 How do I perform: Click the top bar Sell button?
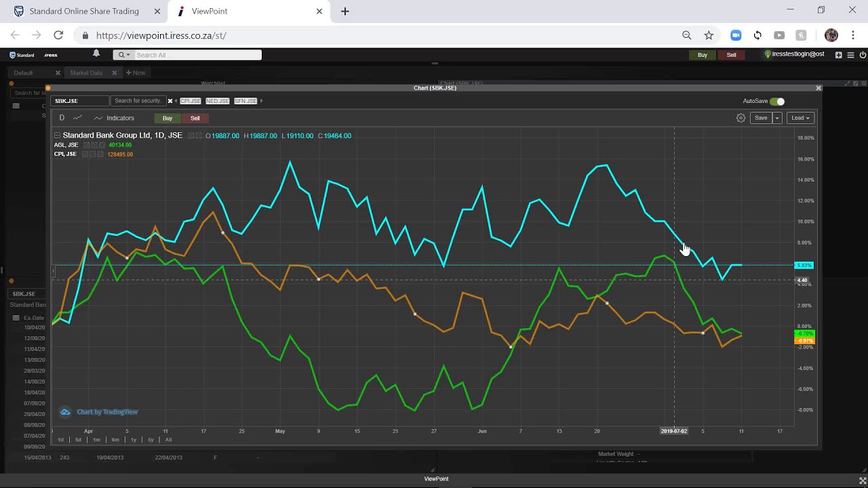point(731,55)
